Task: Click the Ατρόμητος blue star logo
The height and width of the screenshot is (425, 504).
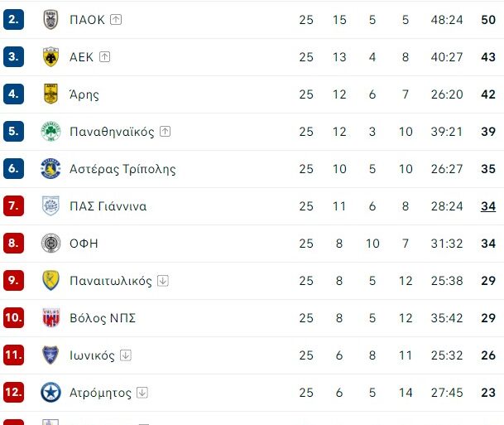Action: (x=51, y=393)
